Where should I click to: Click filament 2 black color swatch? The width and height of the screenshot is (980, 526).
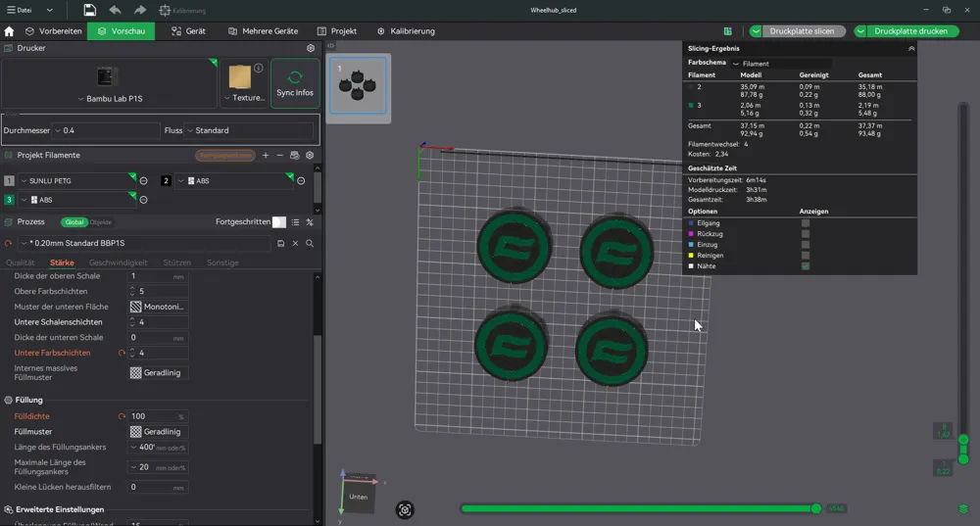[166, 180]
